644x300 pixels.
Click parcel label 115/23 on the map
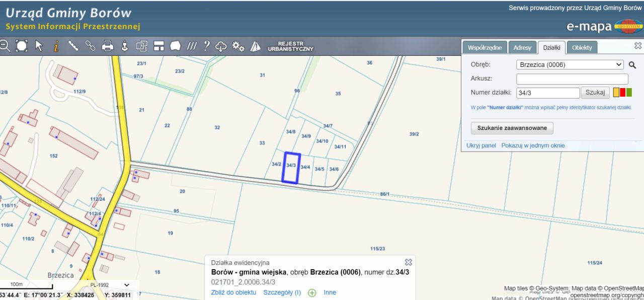(377, 249)
